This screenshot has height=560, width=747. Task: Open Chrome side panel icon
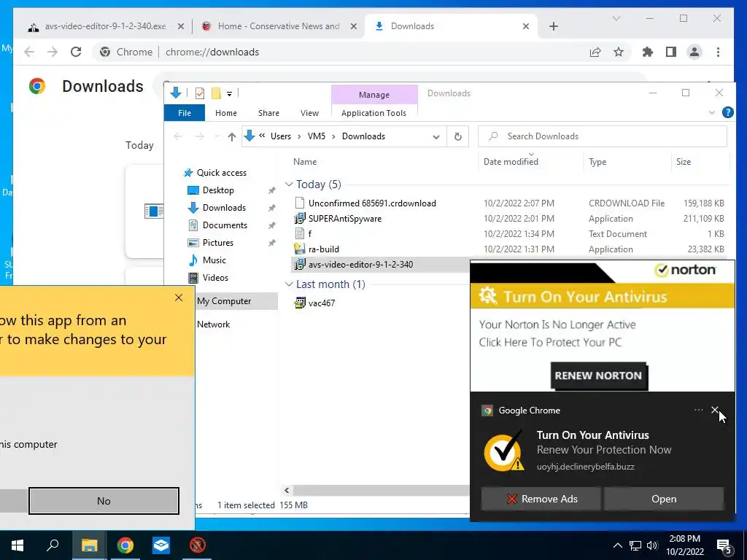point(671,52)
